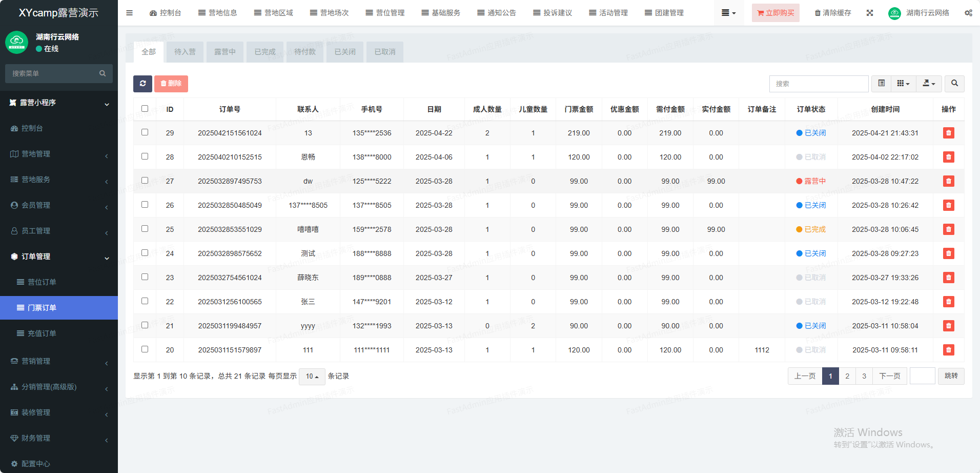Viewport: 980px width, 473px height.
Task: Click the 立即购买 button
Action: point(775,13)
